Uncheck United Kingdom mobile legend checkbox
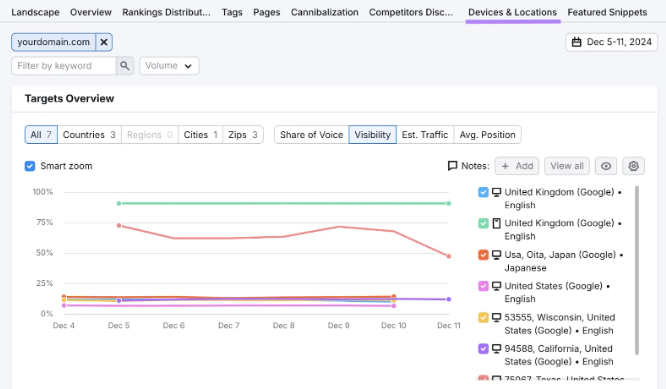Image resolution: width=666 pixels, height=389 pixels. coord(483,223)
